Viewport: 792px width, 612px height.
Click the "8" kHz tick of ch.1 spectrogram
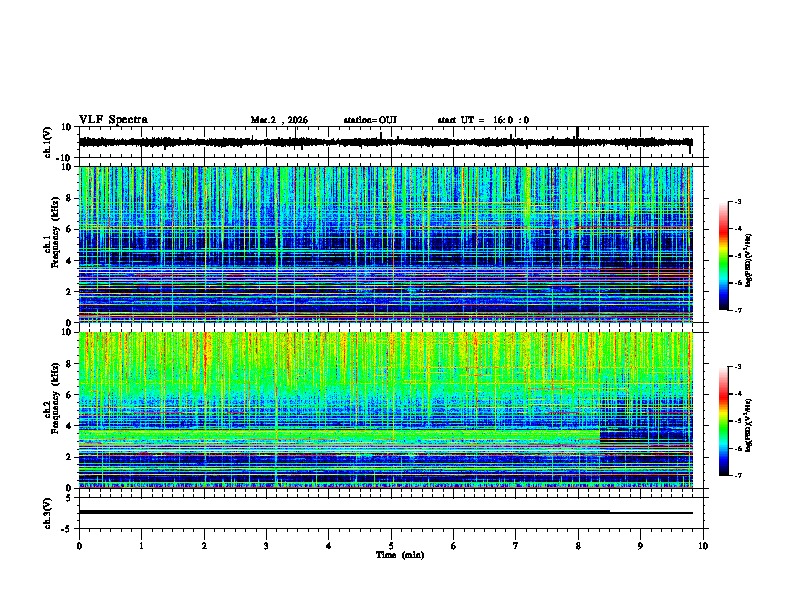coord(69,198)
